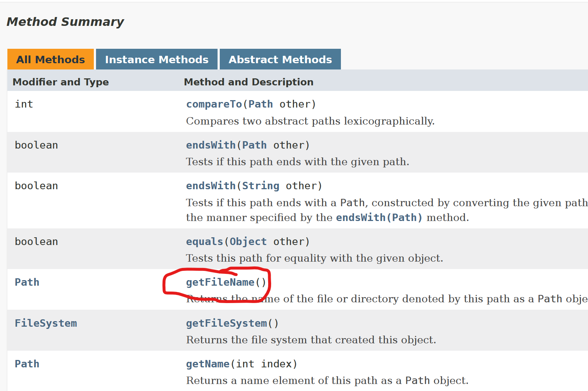Screen dimensions: 588x391
Task: Select the All Methods tab
Action: pyautogui.click(x=51, y=59)
